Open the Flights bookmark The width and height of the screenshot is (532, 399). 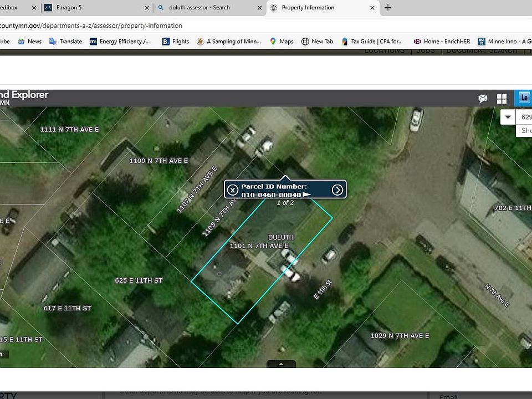[x=175, y=42]
